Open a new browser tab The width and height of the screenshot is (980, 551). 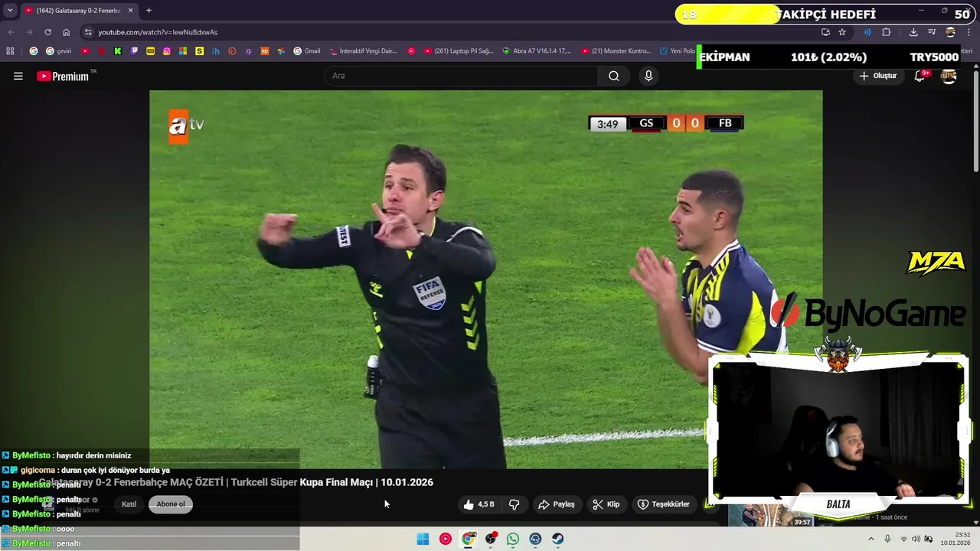149,11
